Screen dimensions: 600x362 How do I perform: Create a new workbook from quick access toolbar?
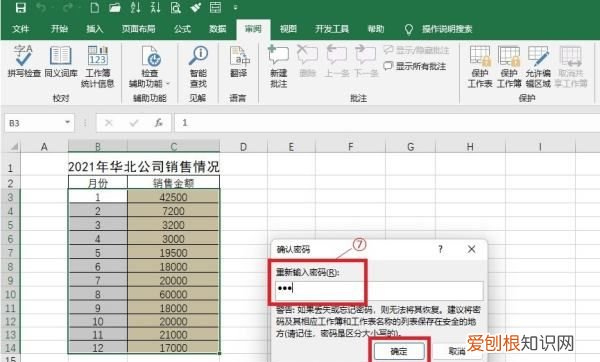[x=95, y=7]
